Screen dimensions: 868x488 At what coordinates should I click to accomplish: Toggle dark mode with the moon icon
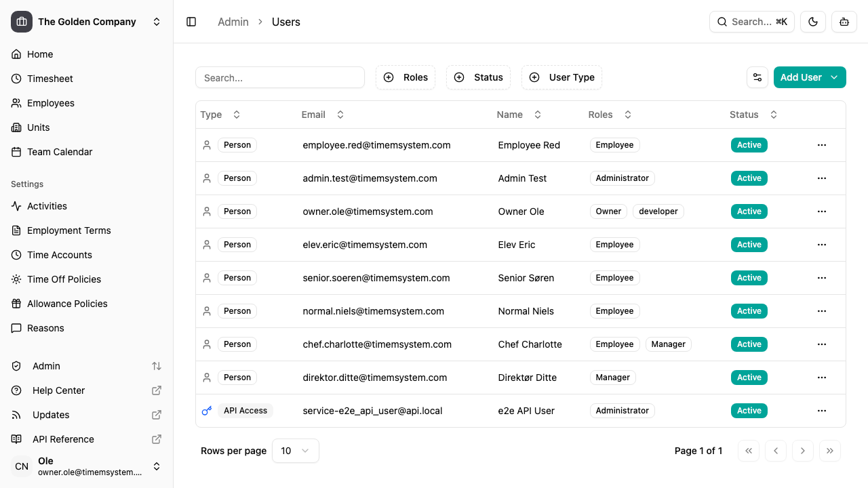812,22
